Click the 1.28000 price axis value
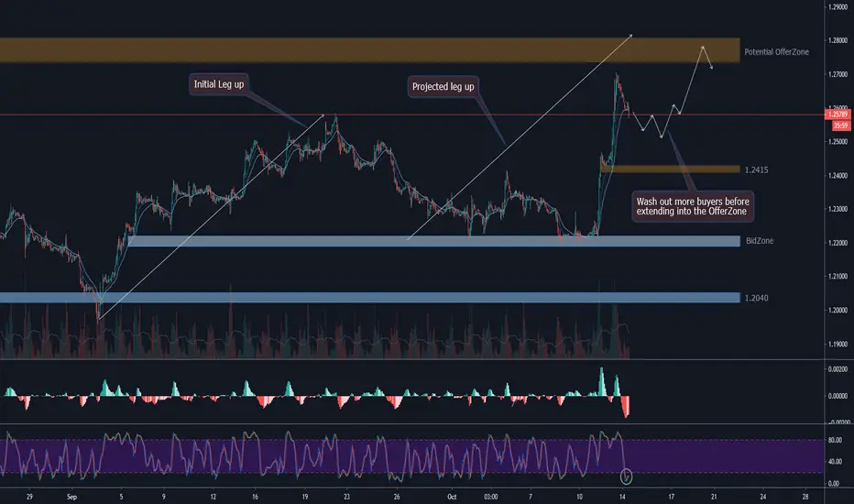 [838, 40]
